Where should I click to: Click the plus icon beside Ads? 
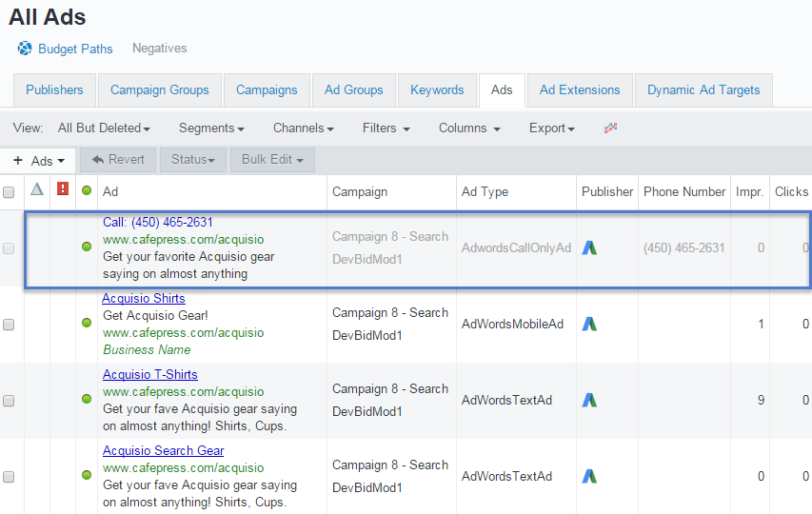point(17,161)
